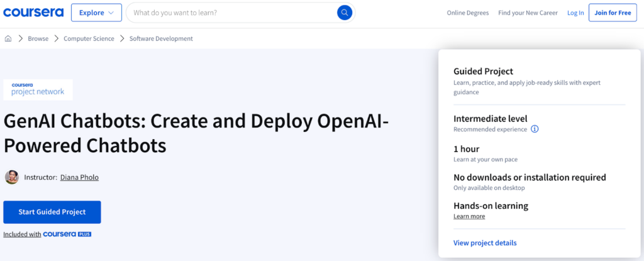Click the Join for Free button
The image size is (644, 261).
coord(613,13)
